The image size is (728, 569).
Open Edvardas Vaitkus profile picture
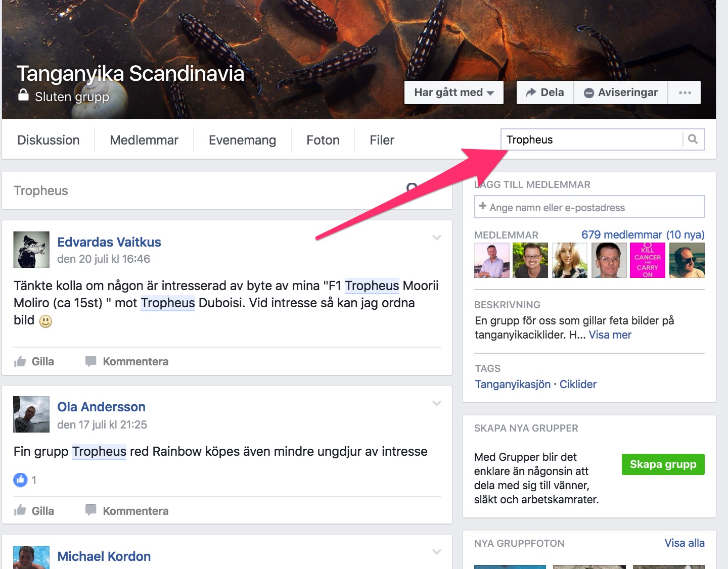pyautogui.click(x=31, y=250)
